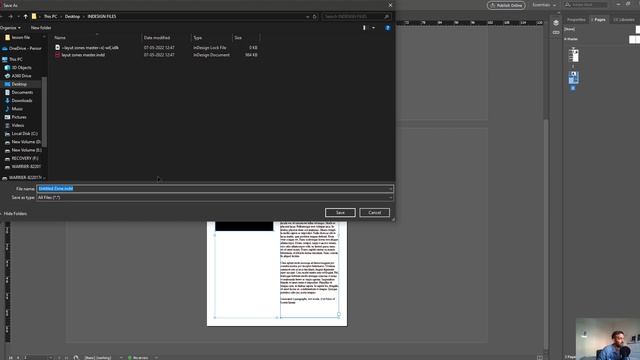Select highlighted page 2 thumbnail in Pages panel

573,78
